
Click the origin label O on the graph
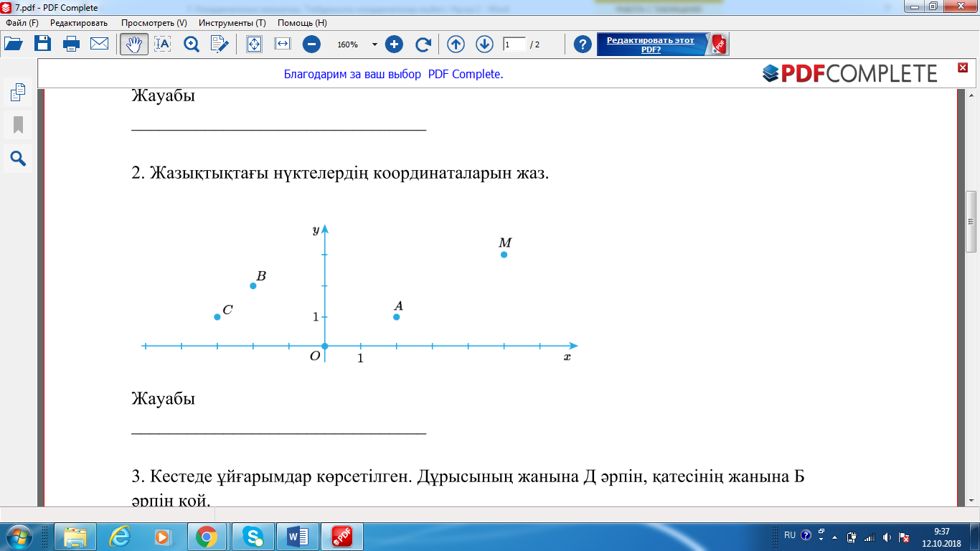pyautogui.click(x=315, y=356)
